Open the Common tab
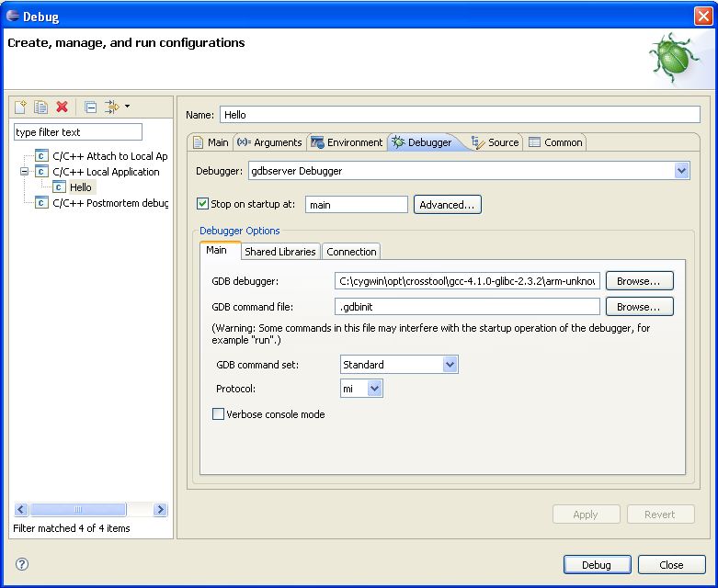Screen dimensions: 718x588 (x=555, y=142)
